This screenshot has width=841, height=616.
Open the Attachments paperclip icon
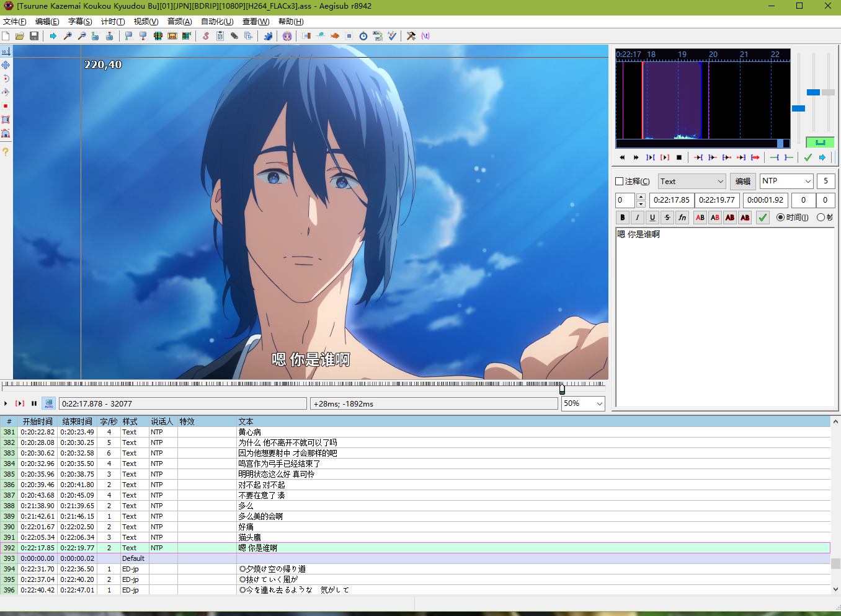click(234, 36)
